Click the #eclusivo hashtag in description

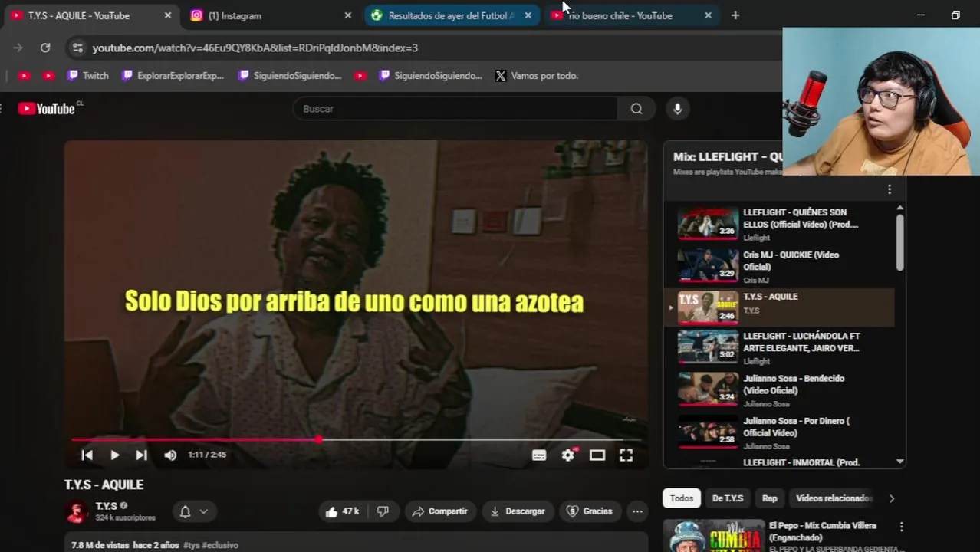point(220,545)
